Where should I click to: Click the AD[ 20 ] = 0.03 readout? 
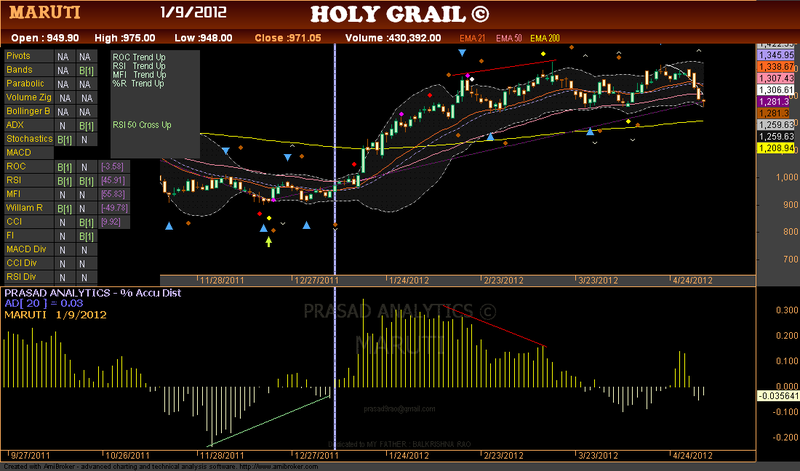[44, 303]
